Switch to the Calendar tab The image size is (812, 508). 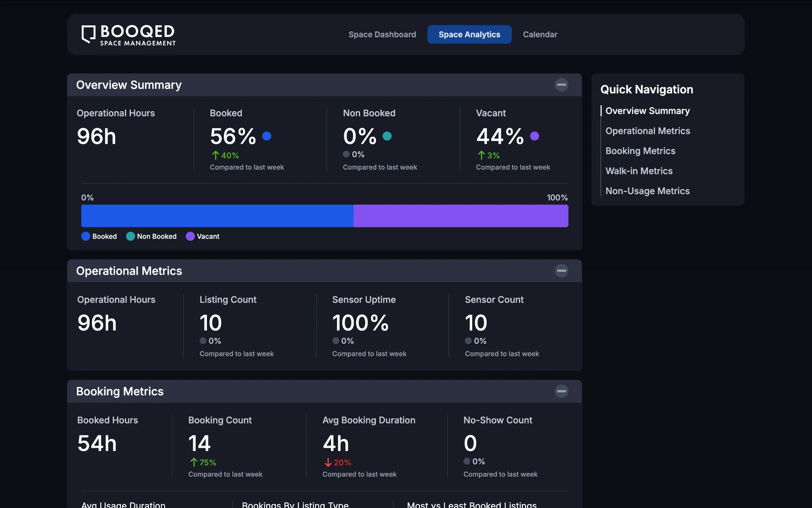click(540, 35)
